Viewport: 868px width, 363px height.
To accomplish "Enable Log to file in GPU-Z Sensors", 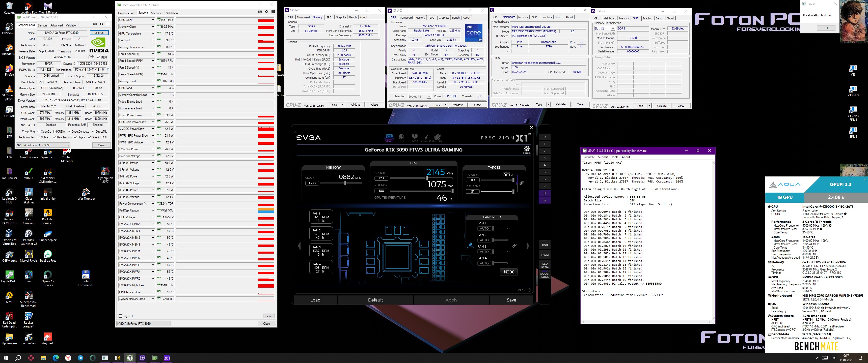I will [120, 316].
